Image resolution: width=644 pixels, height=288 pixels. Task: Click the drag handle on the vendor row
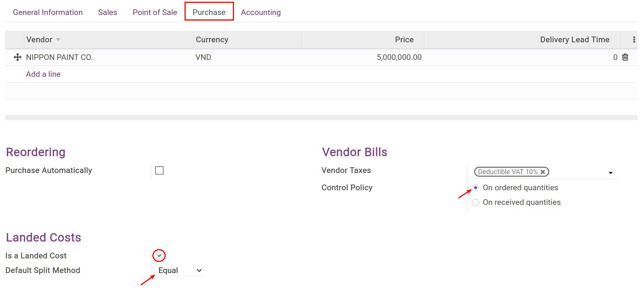(17, 57)
